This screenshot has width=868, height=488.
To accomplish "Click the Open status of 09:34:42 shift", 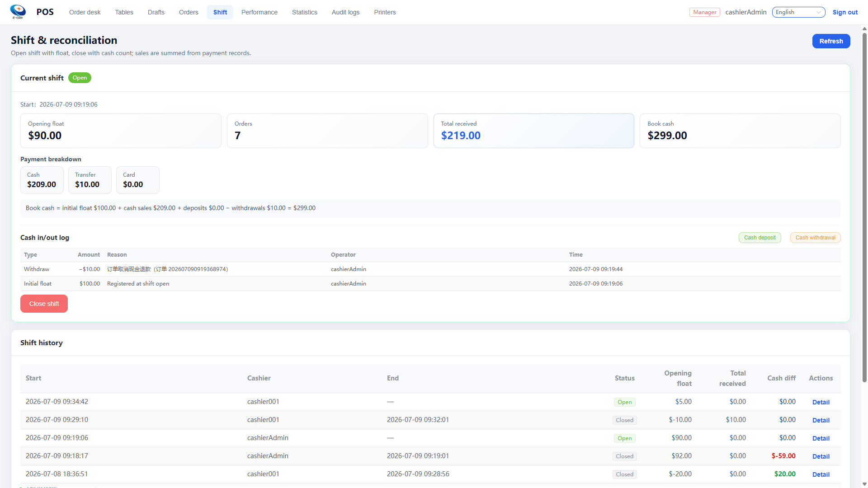I will tap(624, 402).
